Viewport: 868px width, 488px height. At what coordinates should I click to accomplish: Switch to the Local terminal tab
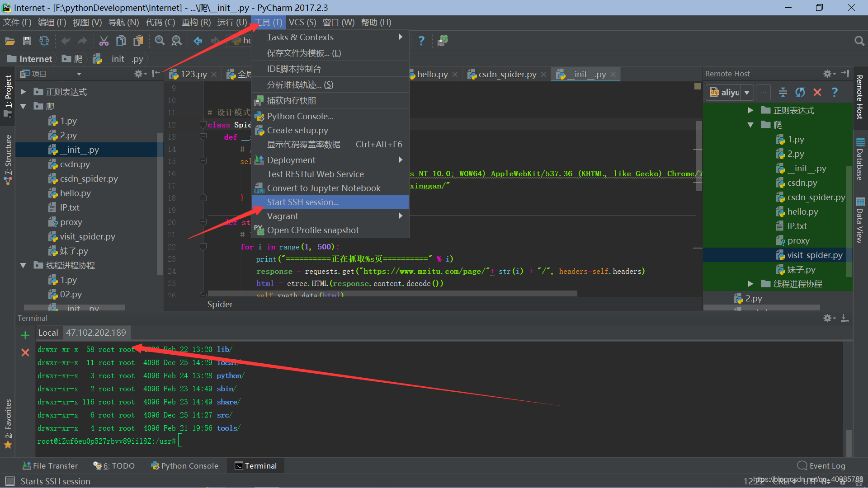point(48,333)
